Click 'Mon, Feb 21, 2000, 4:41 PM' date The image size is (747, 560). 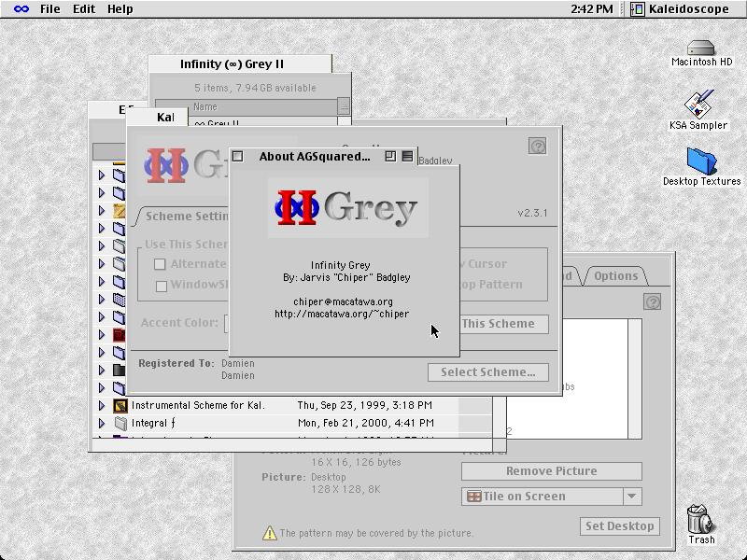(x=365, y=423)
